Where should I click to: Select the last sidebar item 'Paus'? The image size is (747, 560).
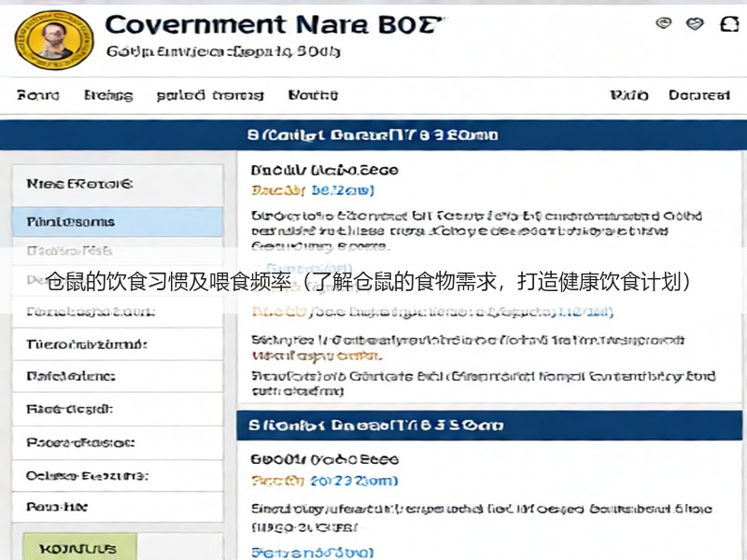coord(118,507)
